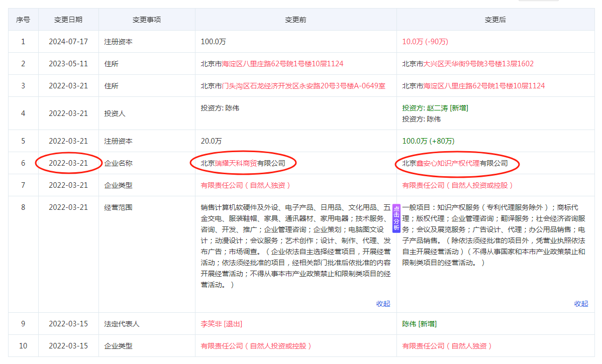Click the 变更后 business scope text starting 一般项目
The image size is (602, 364).
point(494,235)
